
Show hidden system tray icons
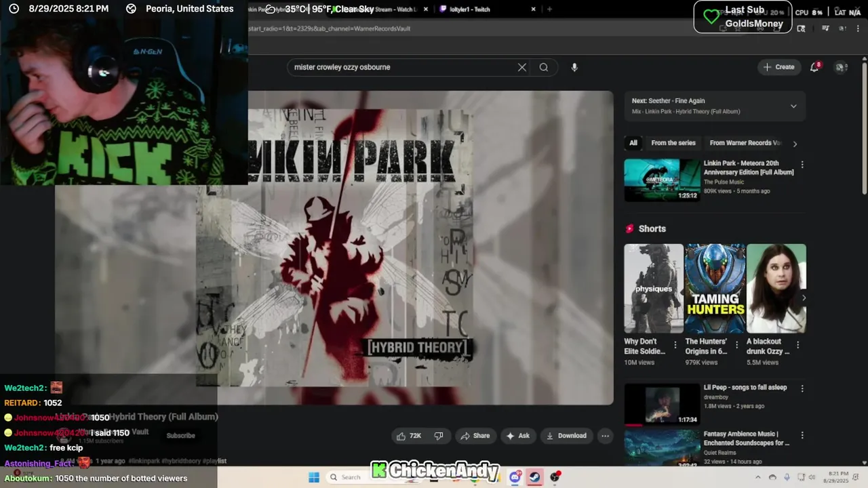pos(758,477)
